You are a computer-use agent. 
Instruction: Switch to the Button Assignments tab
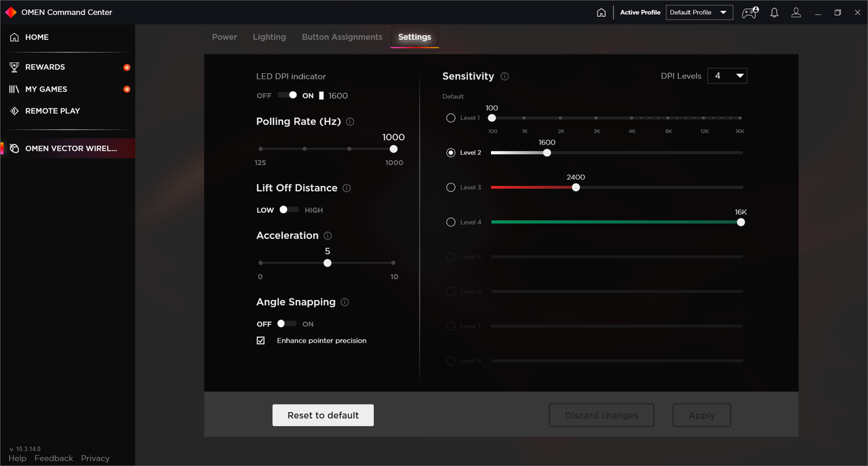342,37
